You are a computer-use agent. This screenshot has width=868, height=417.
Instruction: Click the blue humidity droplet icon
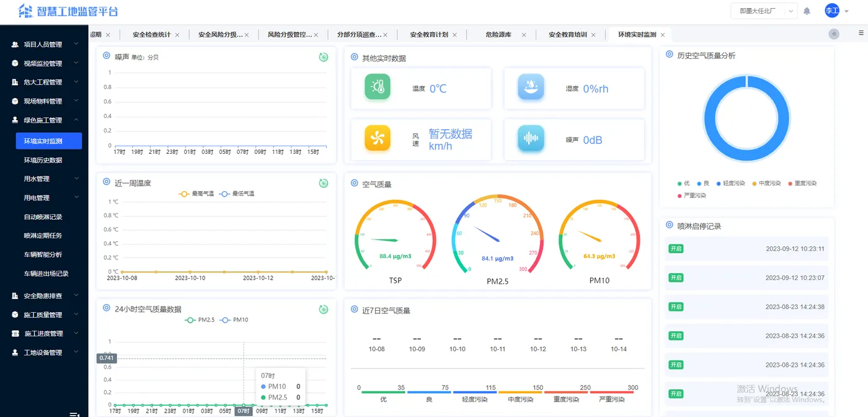point(531,87)
